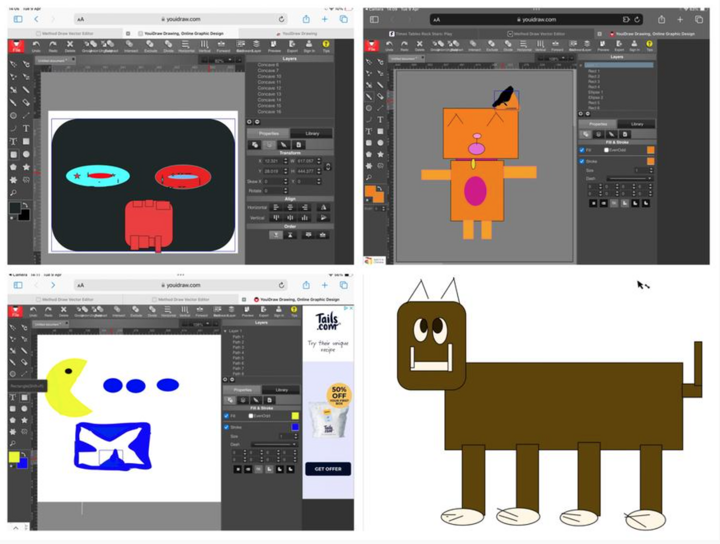Click yellow fill color swatch in Pac-Man editor properties

point(294,416)
